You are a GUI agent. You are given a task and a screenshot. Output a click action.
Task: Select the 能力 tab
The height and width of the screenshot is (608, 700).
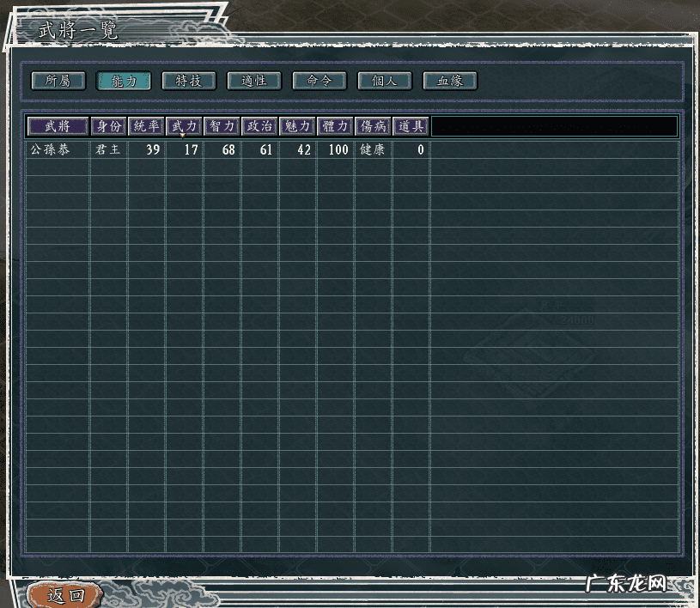124,81
